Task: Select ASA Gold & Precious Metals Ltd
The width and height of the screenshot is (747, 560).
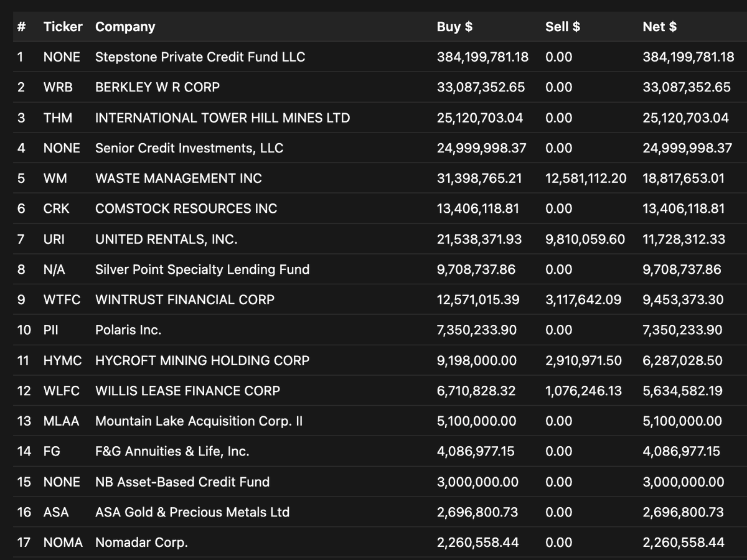Action: click(x=192, y=513)
